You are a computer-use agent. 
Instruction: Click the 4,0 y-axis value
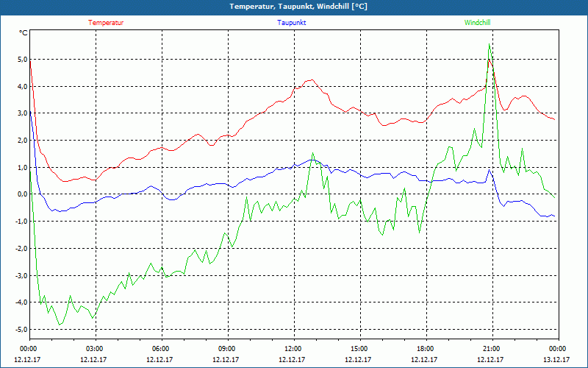click(22, 86)
